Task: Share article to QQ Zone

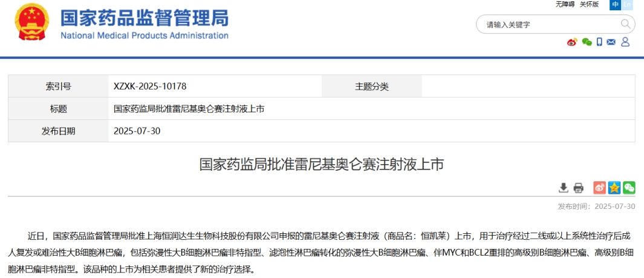Action: click(614, 188)
